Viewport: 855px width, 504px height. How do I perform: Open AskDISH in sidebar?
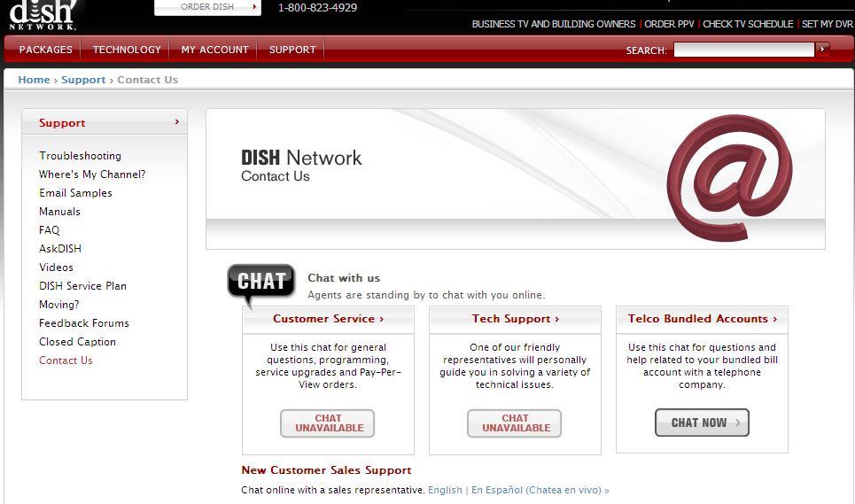pyautogui.click(x=60, y=249)
